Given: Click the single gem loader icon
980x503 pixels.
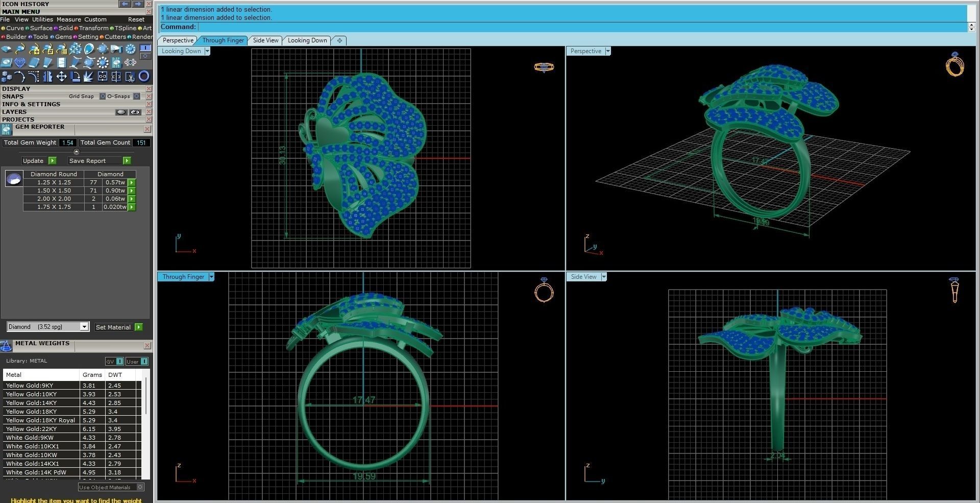Looking at the screenshot, I should coord(7,49).
